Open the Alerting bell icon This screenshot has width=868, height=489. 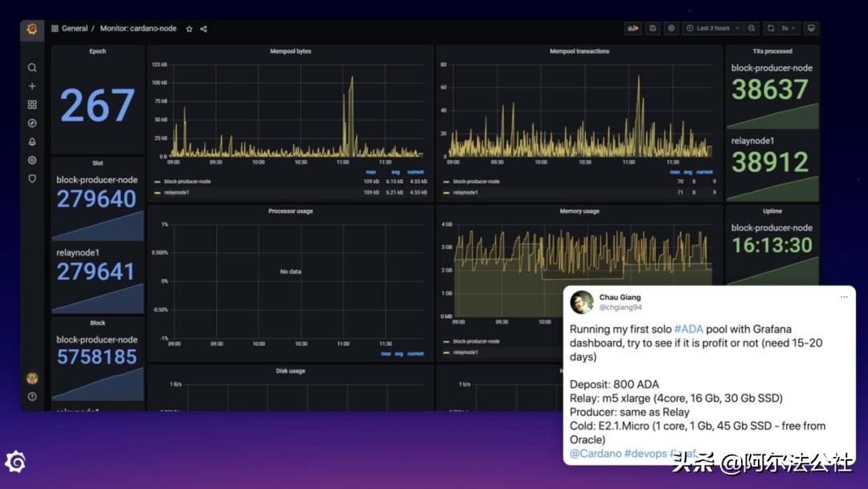tap(32, 142)
